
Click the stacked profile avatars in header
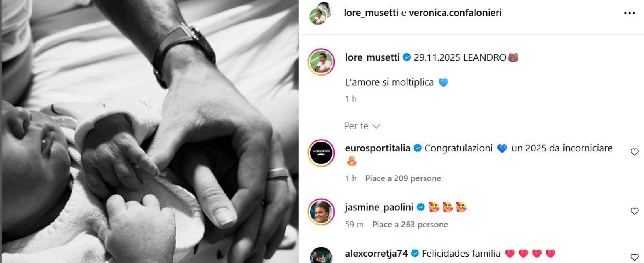[319, 13]
